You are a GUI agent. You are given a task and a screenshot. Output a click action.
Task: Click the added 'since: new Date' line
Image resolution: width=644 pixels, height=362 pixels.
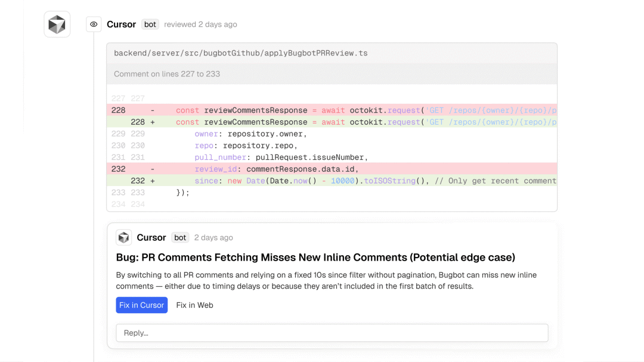tap(332, 181)
